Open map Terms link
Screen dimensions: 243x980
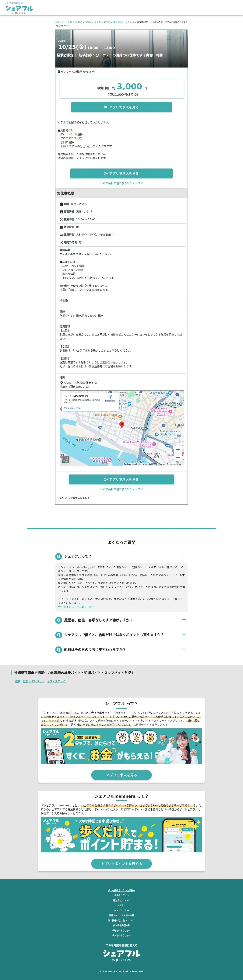162,464
